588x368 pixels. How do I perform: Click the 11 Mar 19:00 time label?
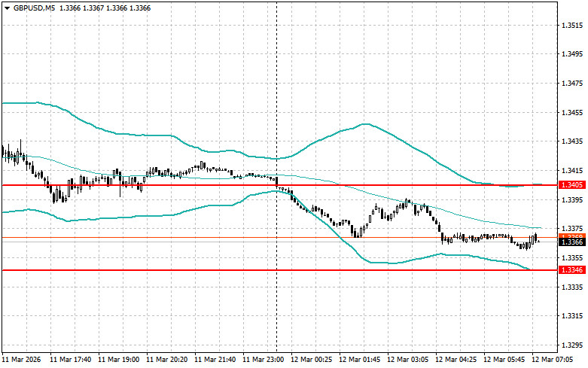tap(118, 360)
